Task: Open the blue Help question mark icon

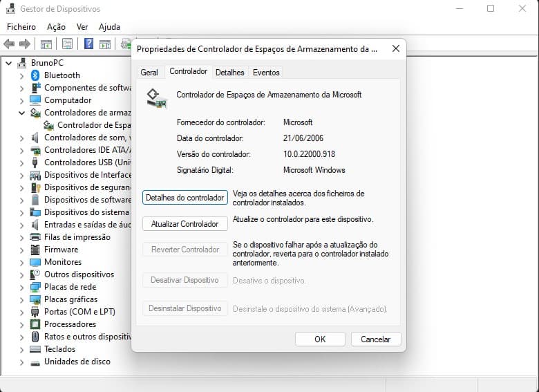Action: click(x=88, y=44)
